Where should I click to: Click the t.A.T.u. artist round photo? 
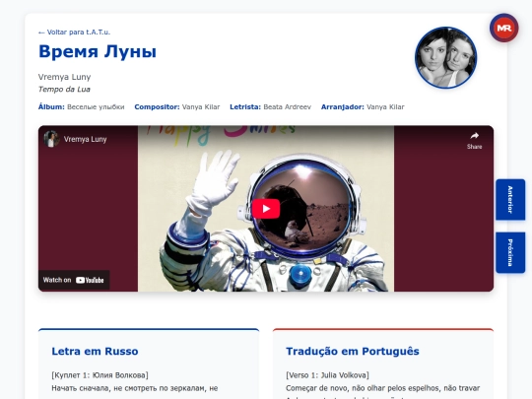pos(446,58)
